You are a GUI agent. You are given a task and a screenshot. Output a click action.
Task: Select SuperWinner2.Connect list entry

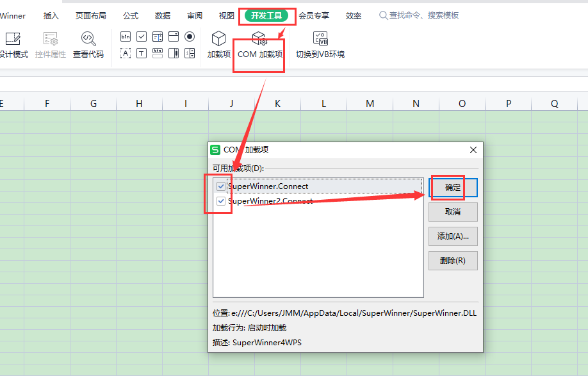[318, 201]
